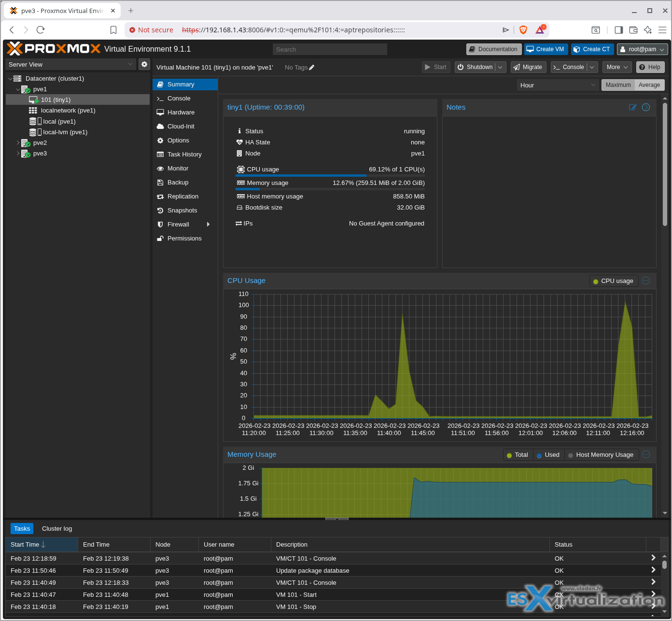Collapse the Notes panel via circle arrow icon
672x621 pixels.
(646, 107)
